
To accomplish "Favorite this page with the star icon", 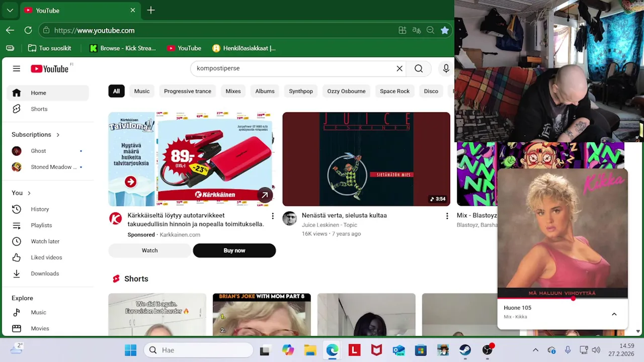I will point(445,30).
